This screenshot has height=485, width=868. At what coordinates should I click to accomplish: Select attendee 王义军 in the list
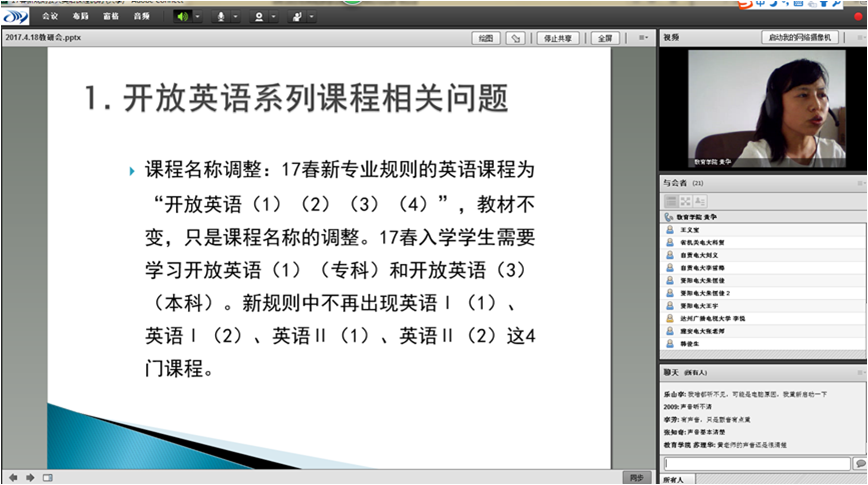(x=763, y=230)
